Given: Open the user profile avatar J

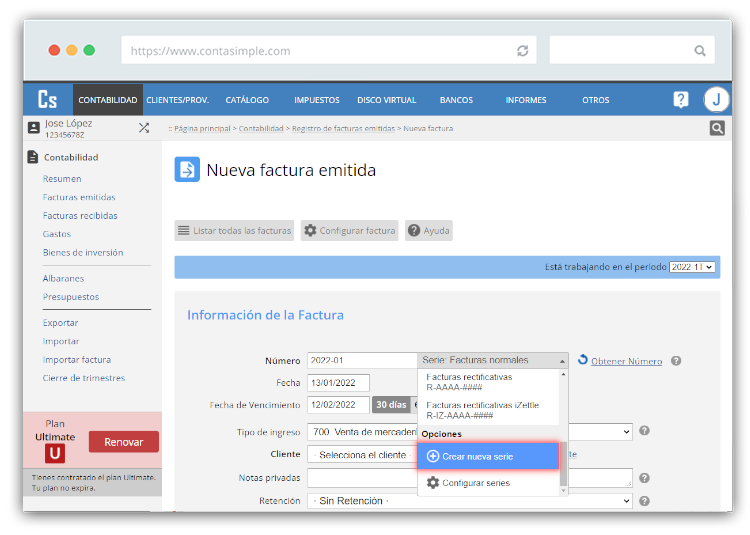Looking at the screenshot, I should point(716,99).
